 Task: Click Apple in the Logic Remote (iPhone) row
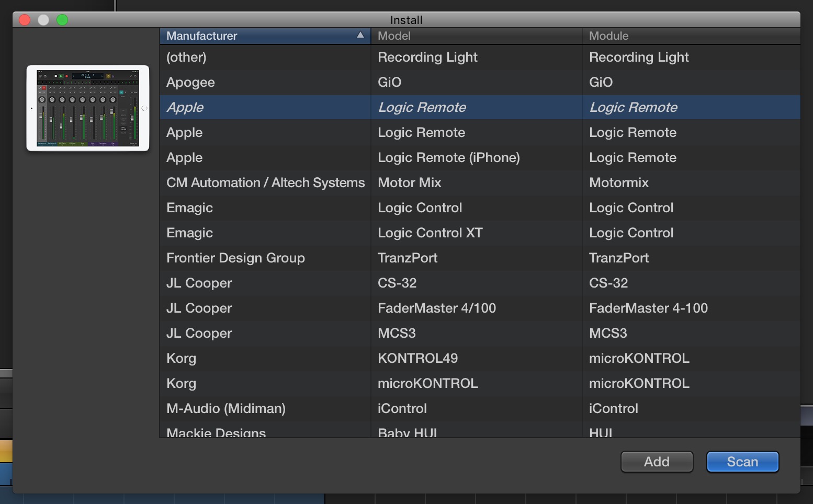point(184,157)
